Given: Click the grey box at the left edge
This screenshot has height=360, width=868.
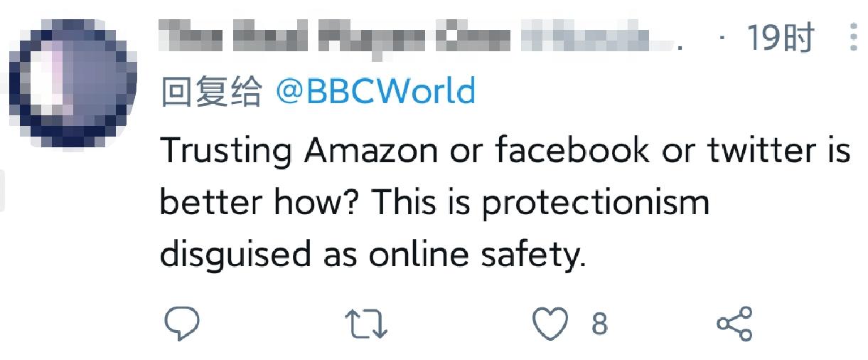Looking at the screenshot, I should (x=4, y=191).
